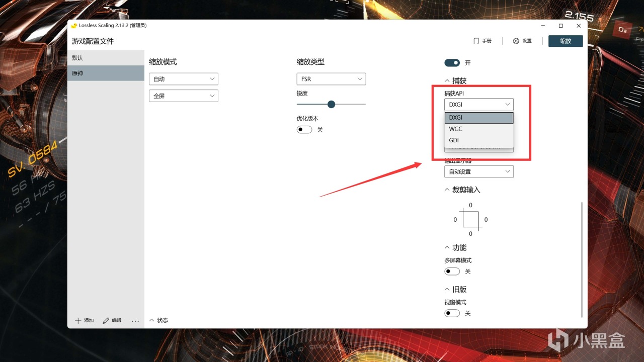Image resolution: width=644 pixels, height=362 pixels.
Task: Click the 手册 label in the header
Action: coord(487,41)
